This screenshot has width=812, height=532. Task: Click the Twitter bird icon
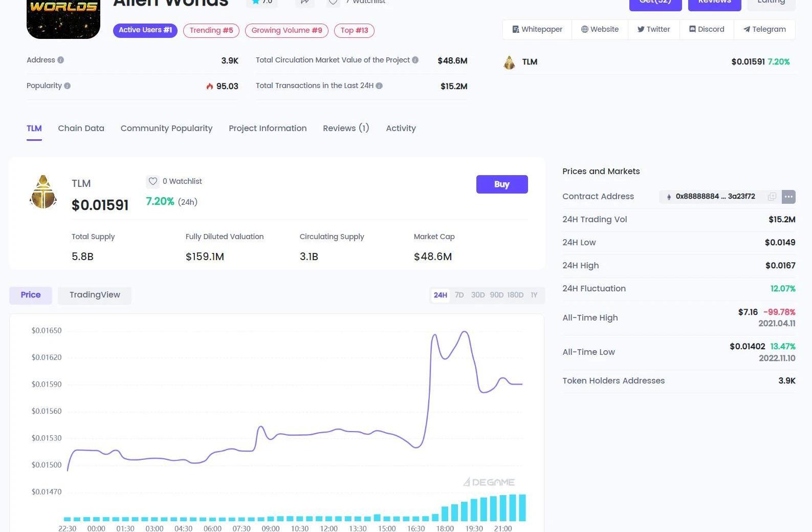(x=641, y=29)
